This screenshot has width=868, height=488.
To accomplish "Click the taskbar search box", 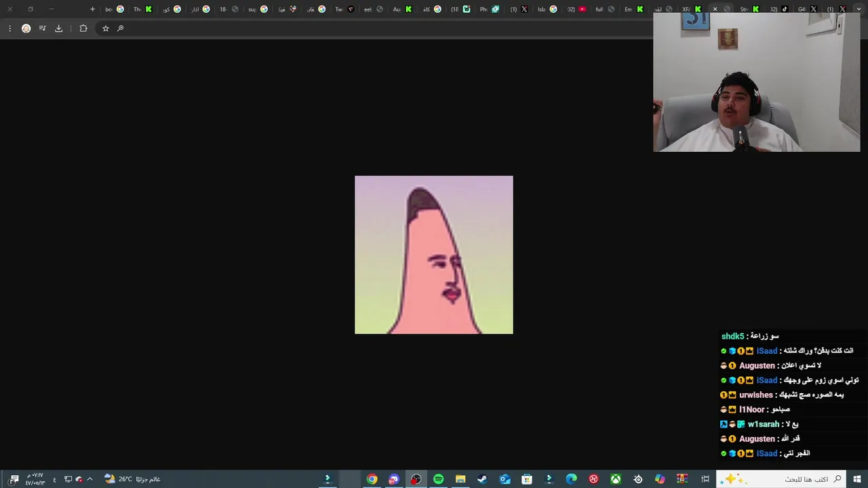I will point(782,479).
